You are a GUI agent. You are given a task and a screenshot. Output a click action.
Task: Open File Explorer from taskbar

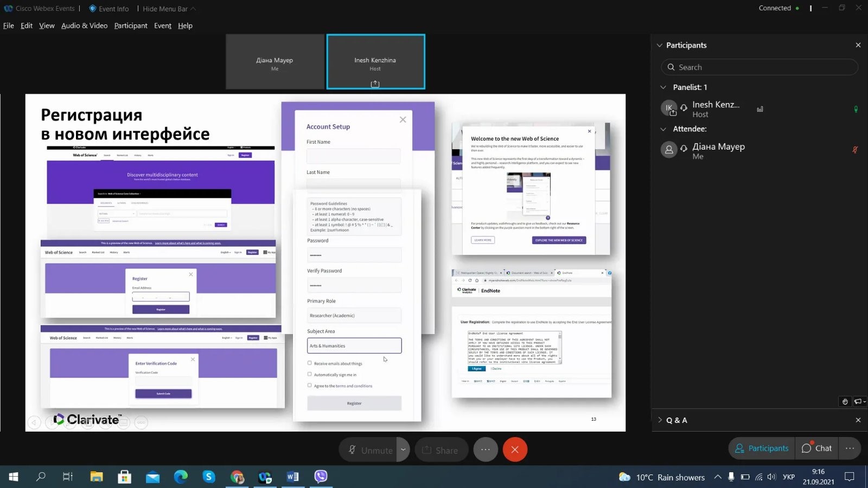tap(97, 477)
